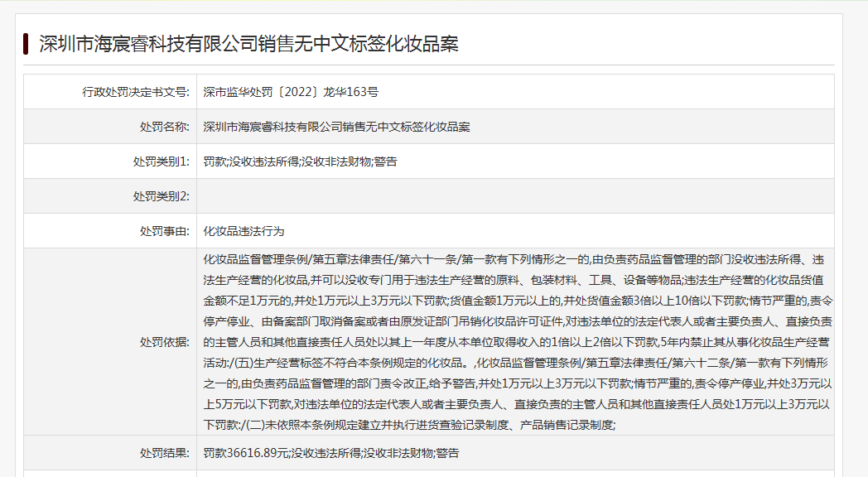868x477 pixels.
Task: Click the 处罚依据 paragraph starting 化妆品监督管理条例/第五章
Action: click(518, 342)
